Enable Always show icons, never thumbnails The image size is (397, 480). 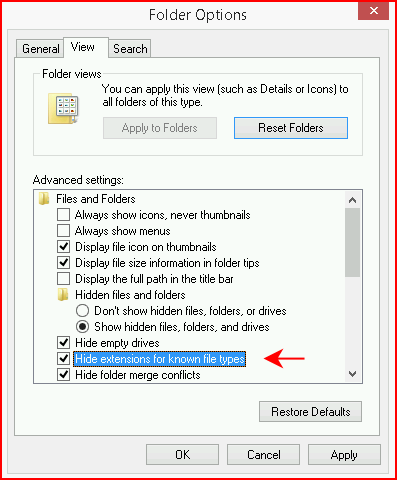pos(63,215)
